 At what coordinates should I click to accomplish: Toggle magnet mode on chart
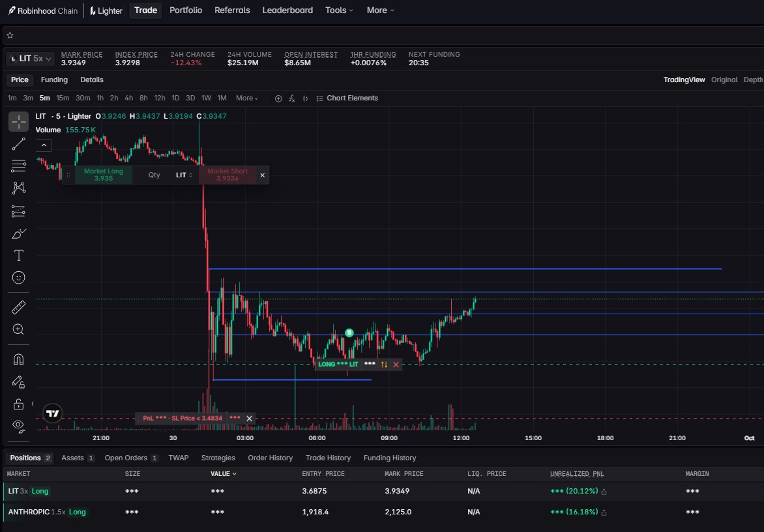[18, 359]
